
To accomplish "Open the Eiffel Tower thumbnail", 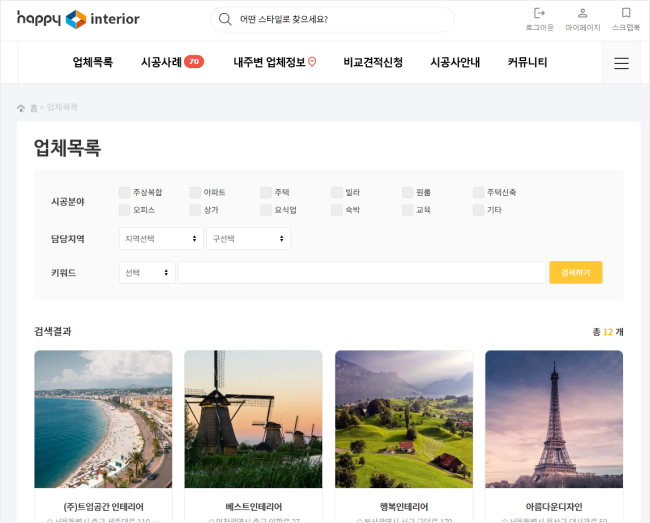I will [554, 419].
